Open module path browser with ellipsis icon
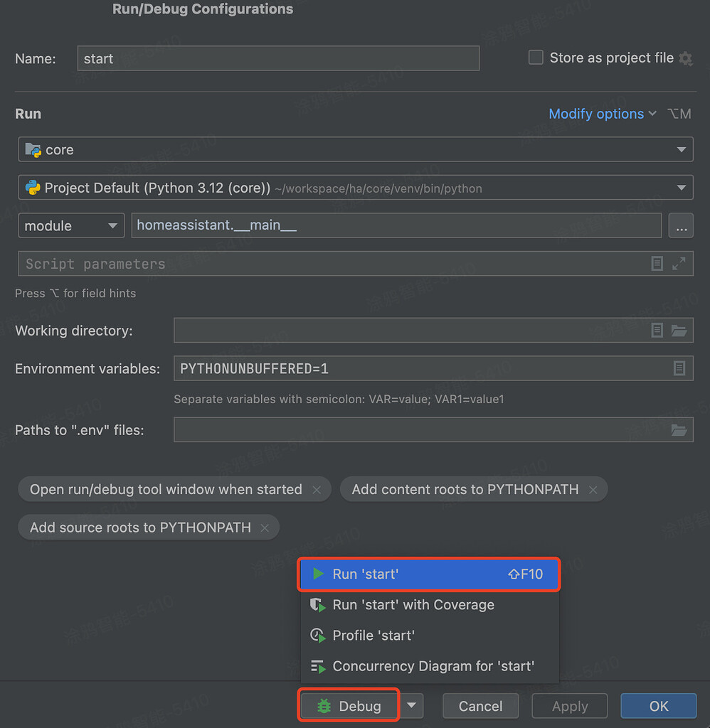The image size is (710, 728). [x=681, y=225]
